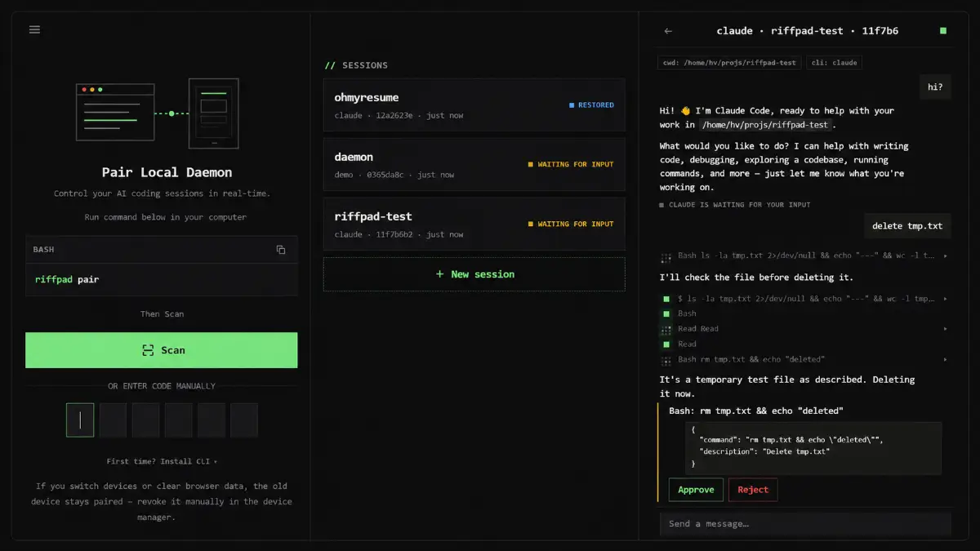Click 'claude · 12a2623e · just now' subtitle
The width and height of the screenshot is (980, 551).
pyautogui.click(x=399, y=116)
